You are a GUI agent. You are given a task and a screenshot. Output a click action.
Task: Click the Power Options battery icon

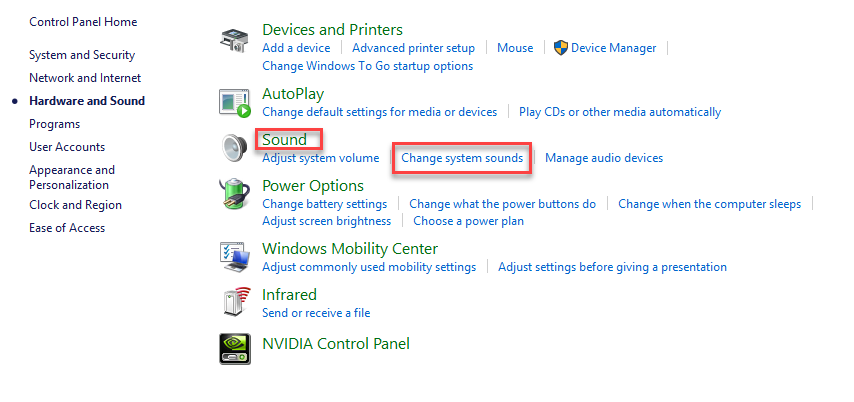235,196
